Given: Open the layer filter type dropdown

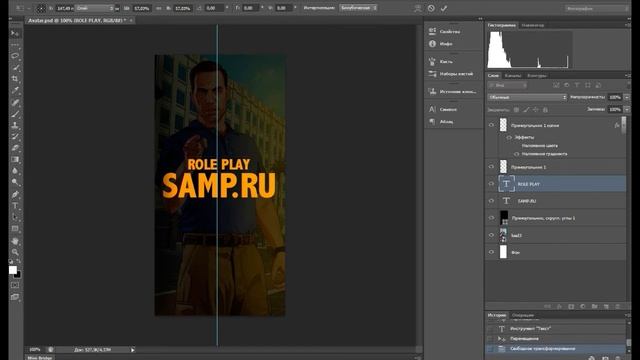Looking at the screenshot, I should coord(508,85).
